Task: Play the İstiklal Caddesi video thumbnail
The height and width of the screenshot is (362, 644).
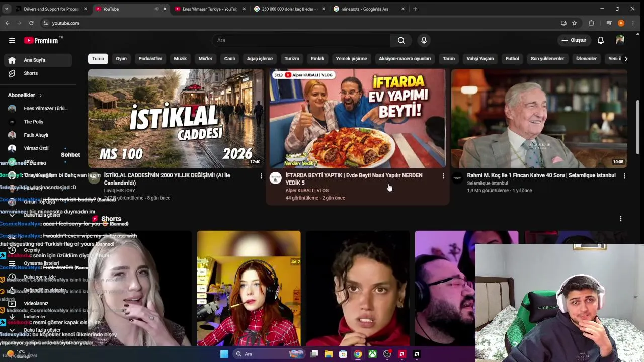Action: 176,118
